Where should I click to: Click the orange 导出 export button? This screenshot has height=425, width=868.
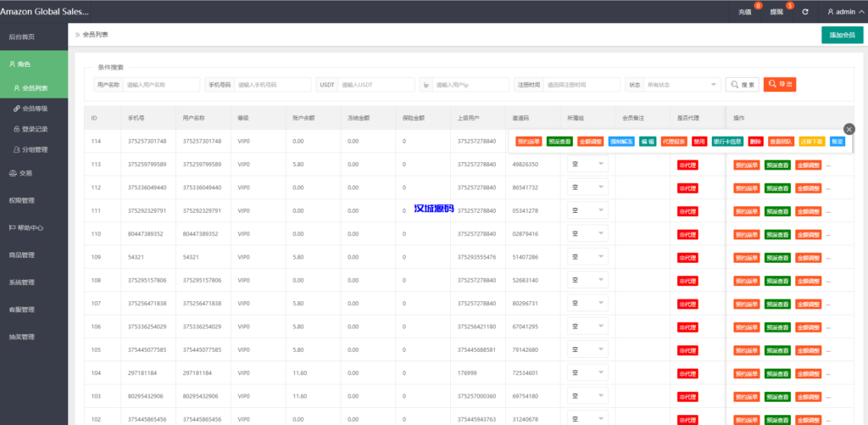pos(779,85)
